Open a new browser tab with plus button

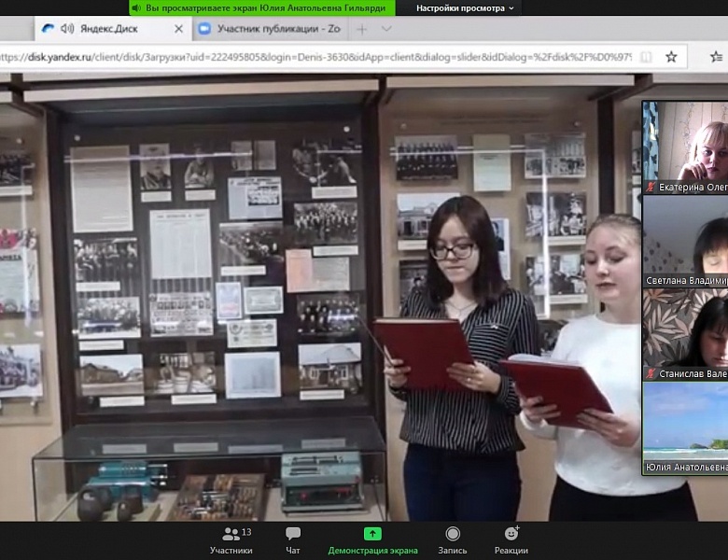pos(362,29)
